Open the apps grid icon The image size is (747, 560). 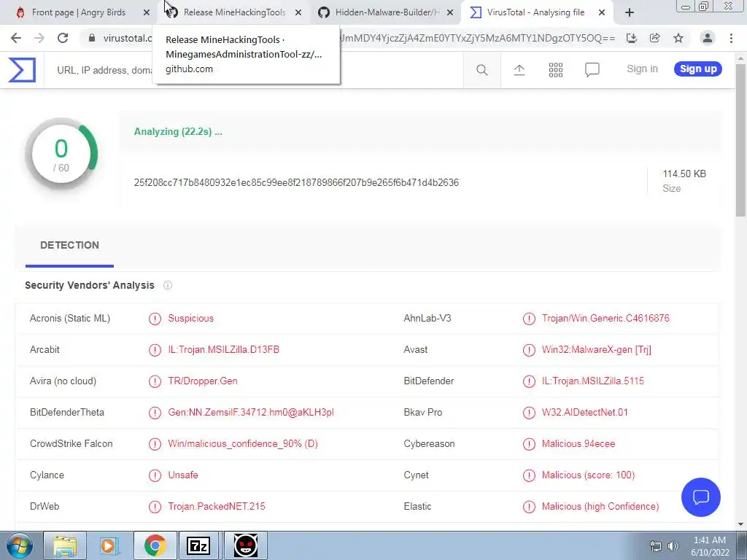click(555, 70)
